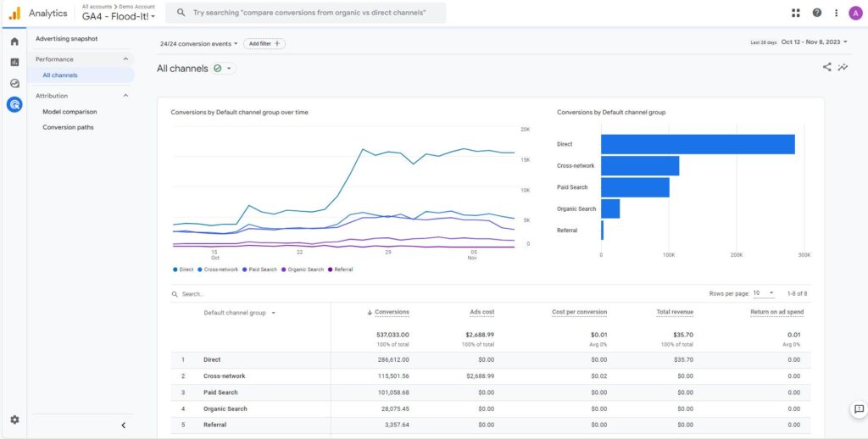
Task: Click the green report status check icon
Action: pos(218,69)
